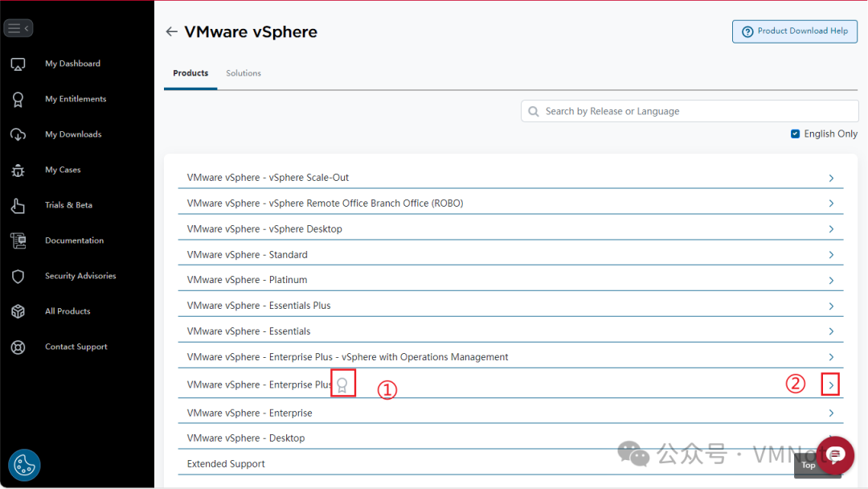Select VMware vSphere - Enterprise text
This screenshot has height=489, width=868.
(250, 413)
